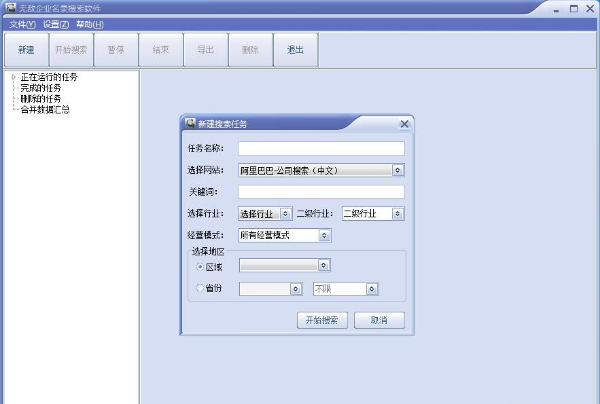
Task: Select the 省份 radio button
Action: [200, 289]
